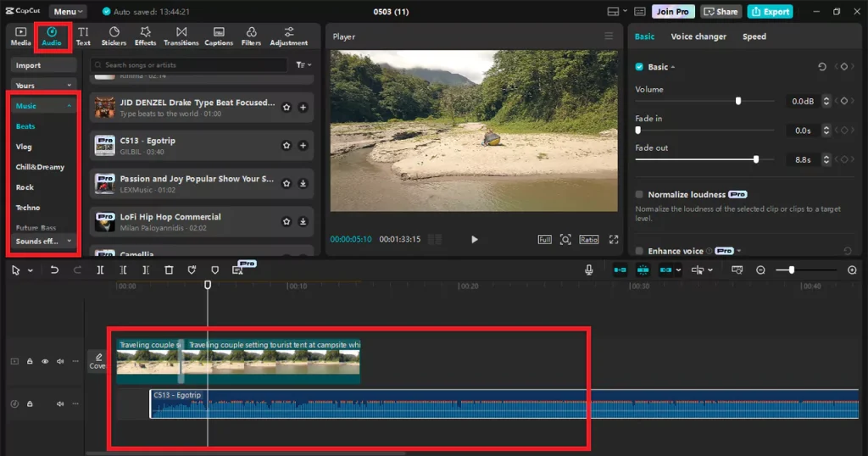Expand the Sound effects category
Screen dimensions: 868x456
tap(43, 242)
